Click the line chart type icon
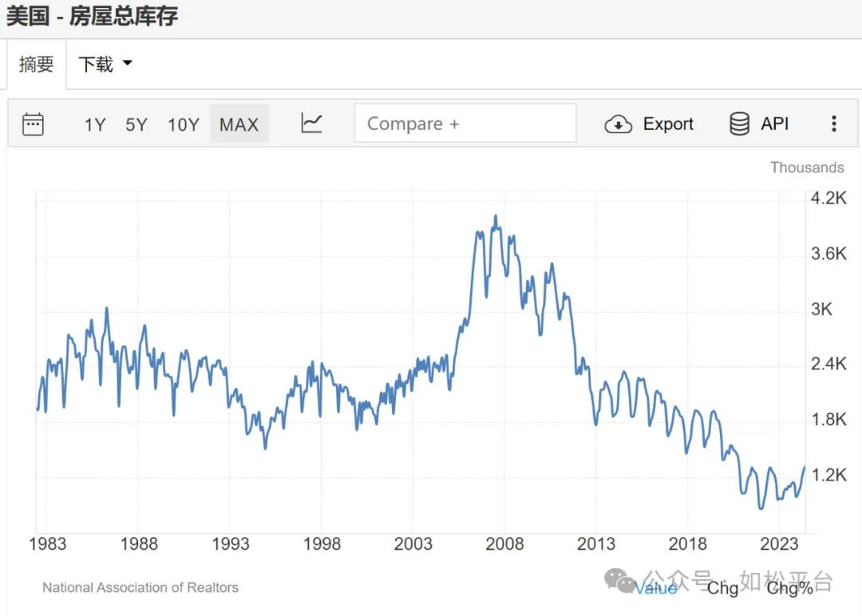This screenshot has height=616, width=862. coord(311,123)
